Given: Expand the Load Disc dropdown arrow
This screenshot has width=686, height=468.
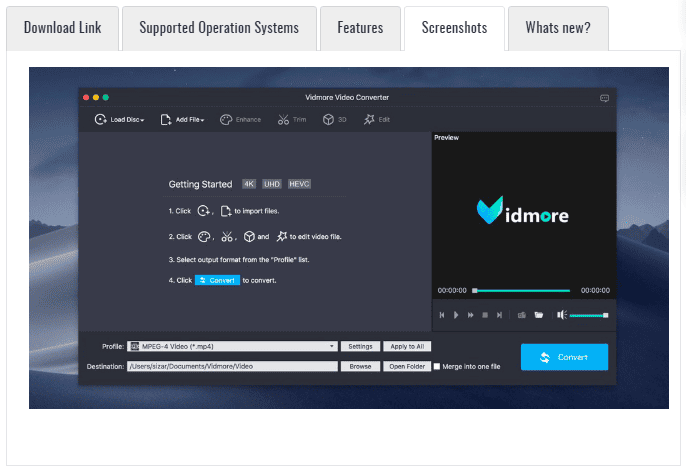Looking at the screenshot, I should (142, 120).
